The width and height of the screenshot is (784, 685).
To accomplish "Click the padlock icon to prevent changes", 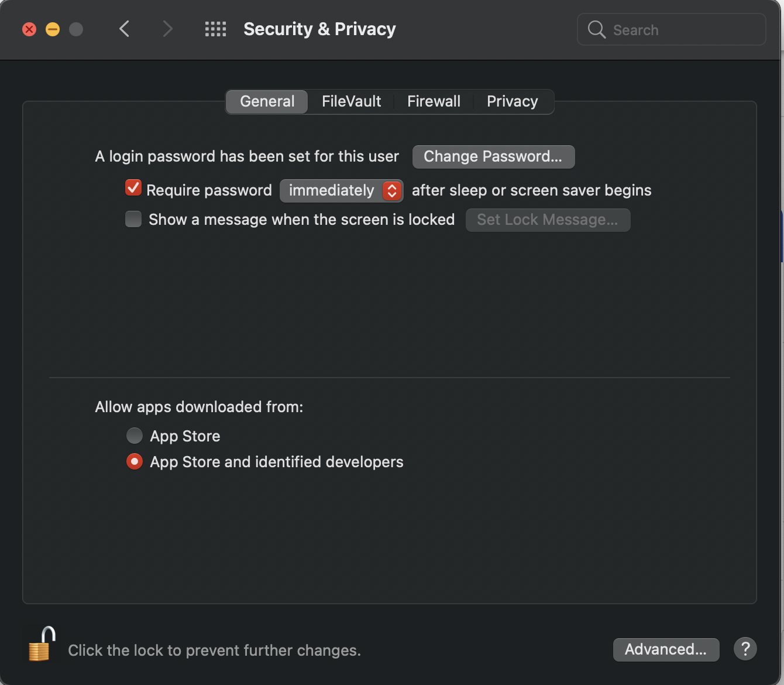I will (41, 644).
